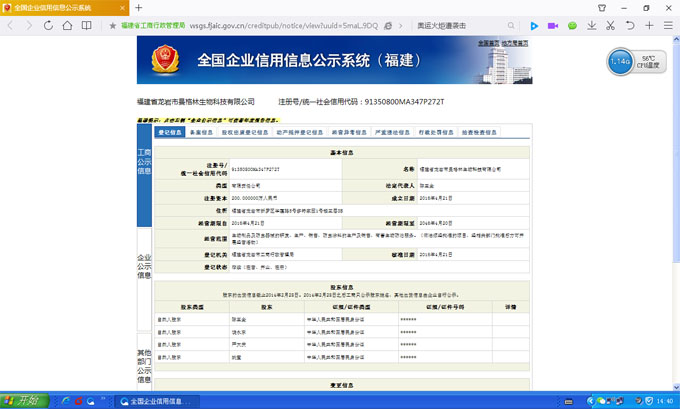Screen dimensions: 680x409
Task: Click the green smiley face icon
Action: point(572,26)
